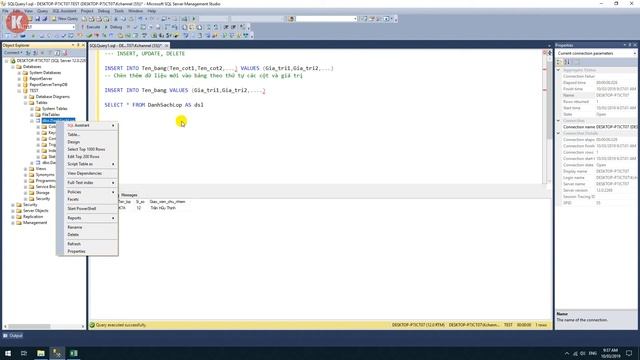The image size is (640, 360).
Task: Open the Policies submenu
Action: click(91, 192)
